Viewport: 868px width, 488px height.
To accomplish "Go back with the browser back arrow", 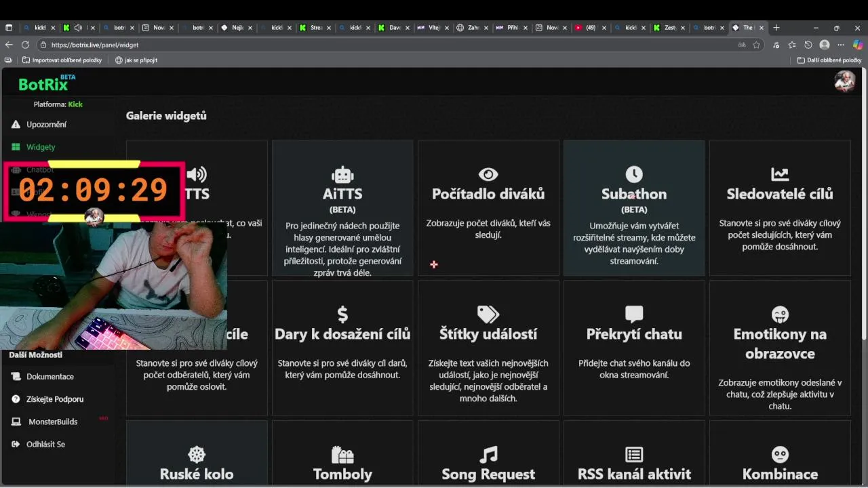I will pos(9,45).
